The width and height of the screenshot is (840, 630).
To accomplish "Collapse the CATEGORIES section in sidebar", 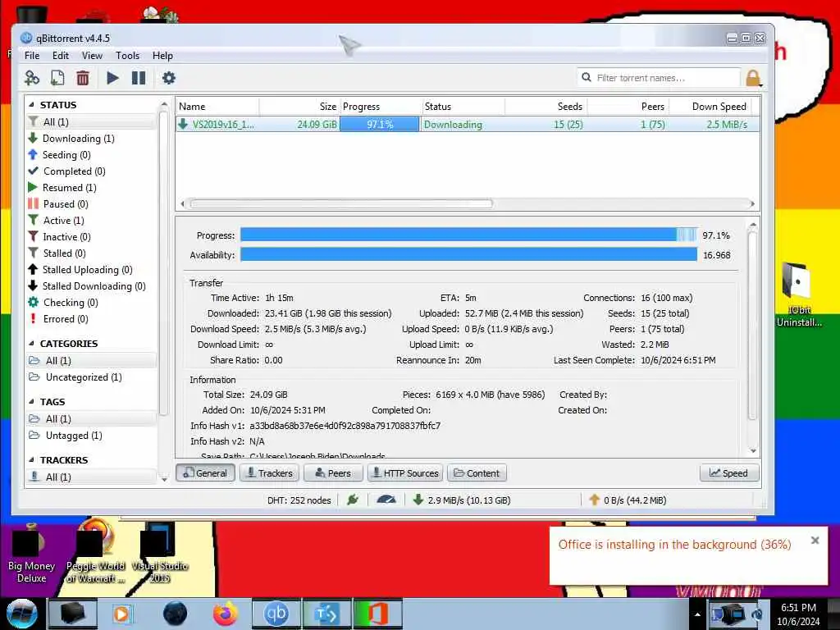I will click(x=31, y=344).
